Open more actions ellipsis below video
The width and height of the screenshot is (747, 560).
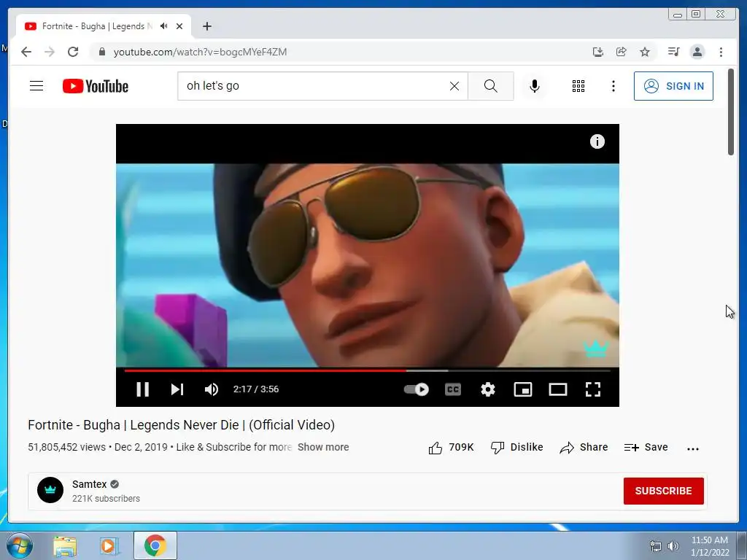(693, 448)
